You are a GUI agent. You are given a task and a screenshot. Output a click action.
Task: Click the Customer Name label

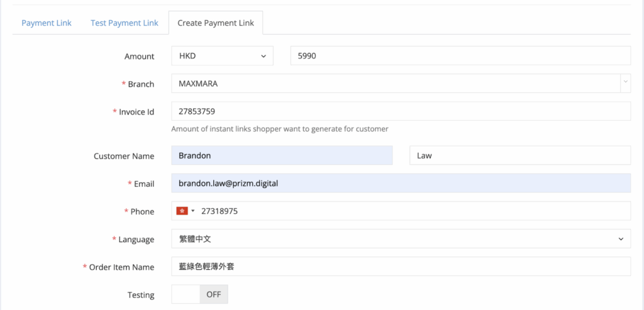124,156
